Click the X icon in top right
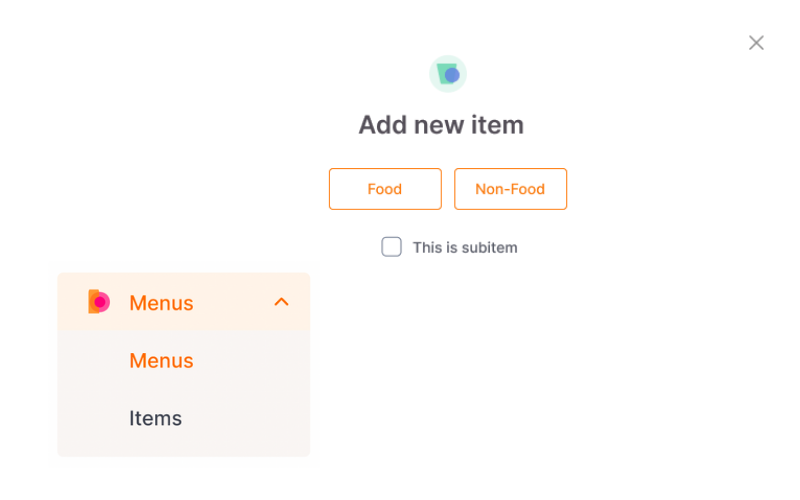This screenshot has height=500, width=800. point(756,43)
